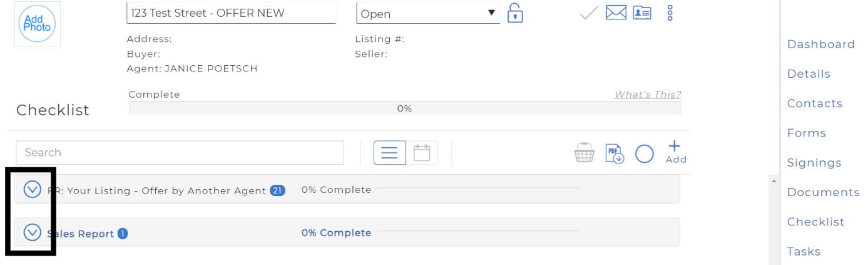Toggle the unlock padlock icon
This screenshot has height=265, width=868.
pos(514,13)
